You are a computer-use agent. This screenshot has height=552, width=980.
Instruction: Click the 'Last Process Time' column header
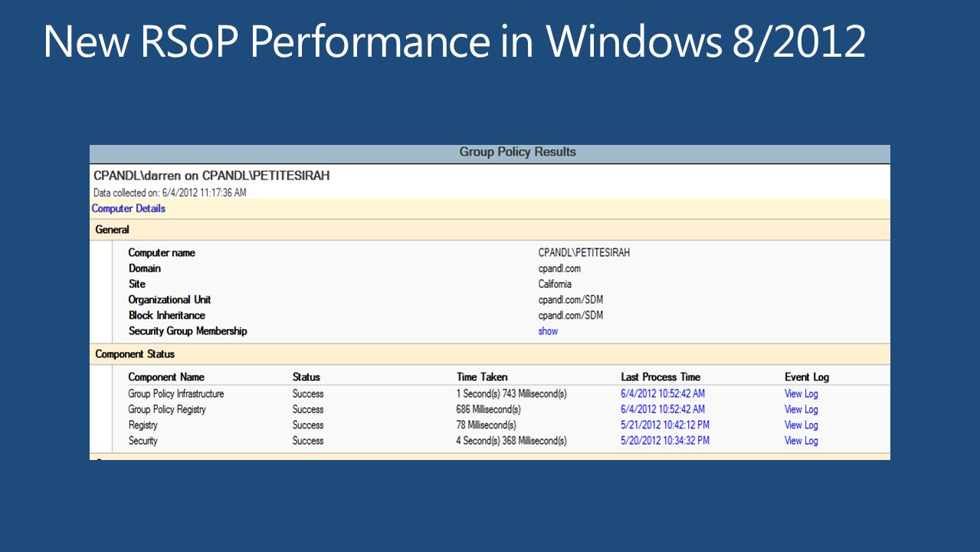tap(660, 377)
